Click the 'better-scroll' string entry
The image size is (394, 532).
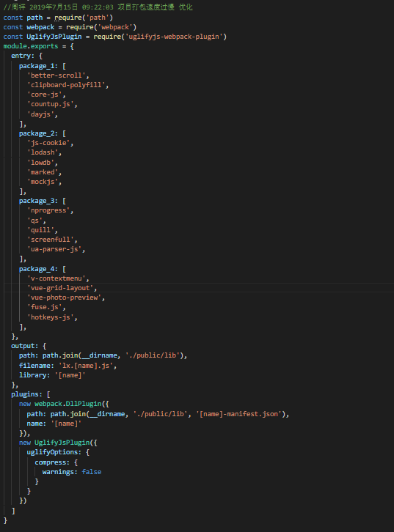coord(56,75)
